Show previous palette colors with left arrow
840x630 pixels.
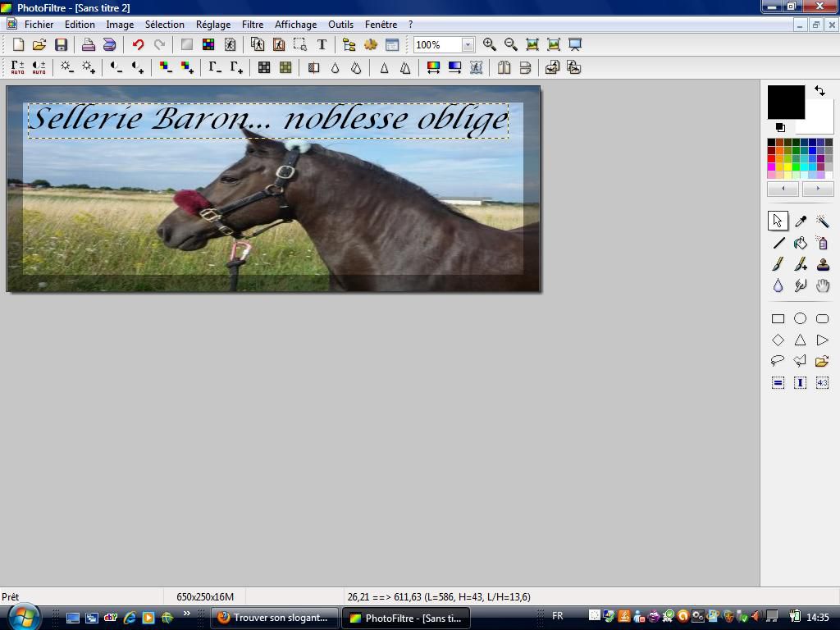tap(783, 189)
